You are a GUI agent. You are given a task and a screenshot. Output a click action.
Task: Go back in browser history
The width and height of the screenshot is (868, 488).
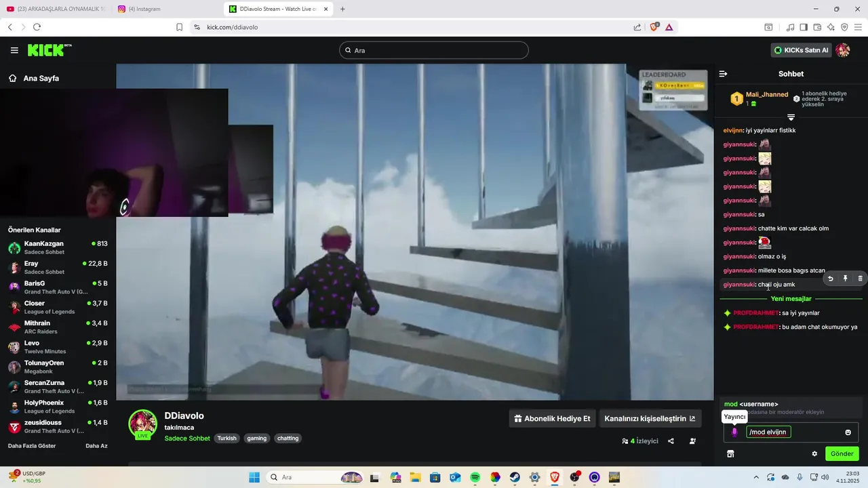[10, 27]
